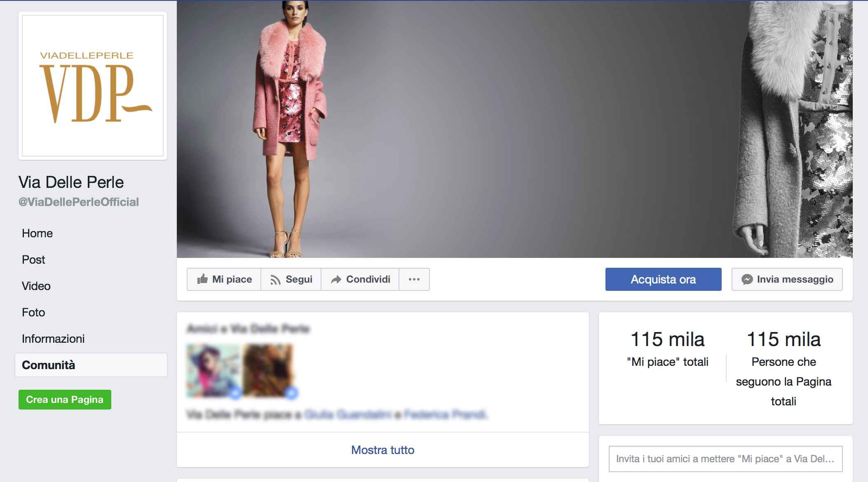Image resolution: width=868 pixels, height=482 pixels.
Task: Open the three-dots more options menu
Action: 414,279
